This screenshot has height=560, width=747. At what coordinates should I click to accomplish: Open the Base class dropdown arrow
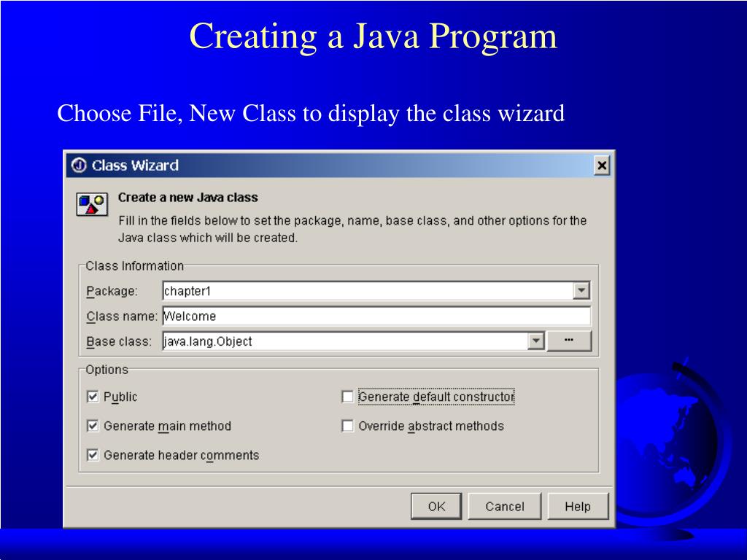536,341
